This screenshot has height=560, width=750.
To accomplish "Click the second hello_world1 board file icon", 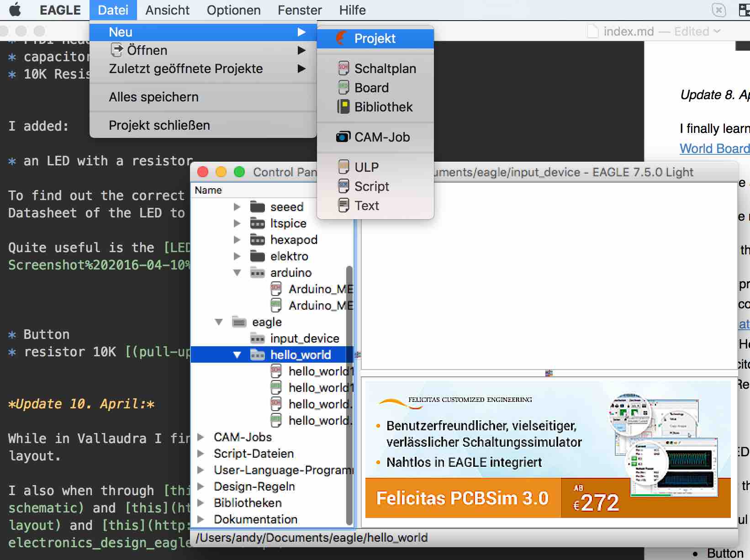I will pos(276,387).
